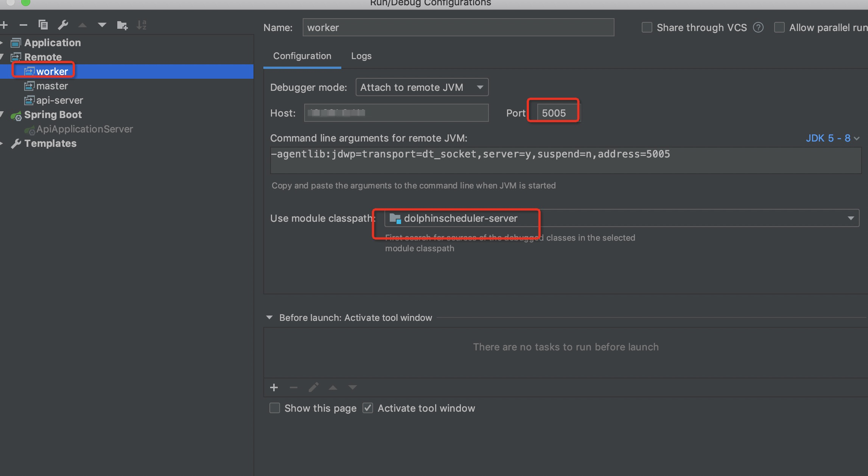Uncheck Activate tool window
Viewport: 868px width, 476px height.
tap(367, 408)
